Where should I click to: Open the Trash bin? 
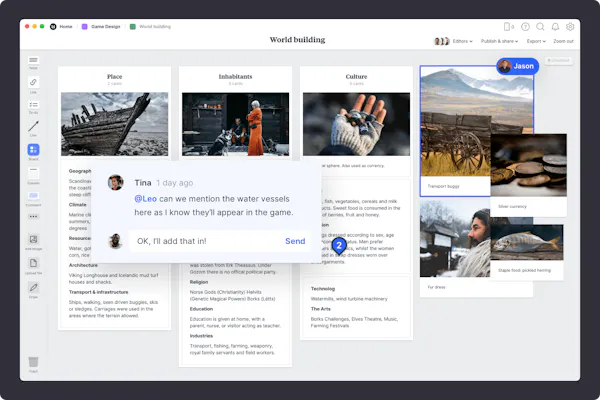(x=33, y=362)
